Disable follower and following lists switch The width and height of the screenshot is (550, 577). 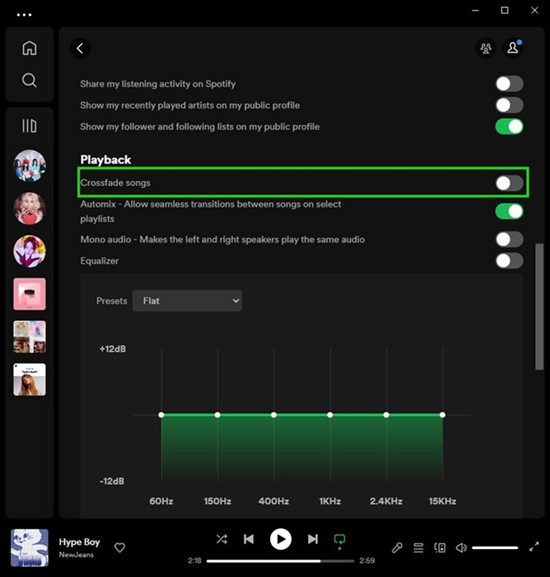[509, 127]
